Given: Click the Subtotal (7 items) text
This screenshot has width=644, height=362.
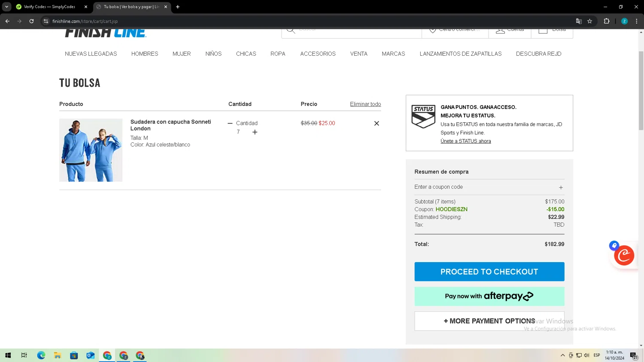Looking at the screenshot, I should 435,202.
